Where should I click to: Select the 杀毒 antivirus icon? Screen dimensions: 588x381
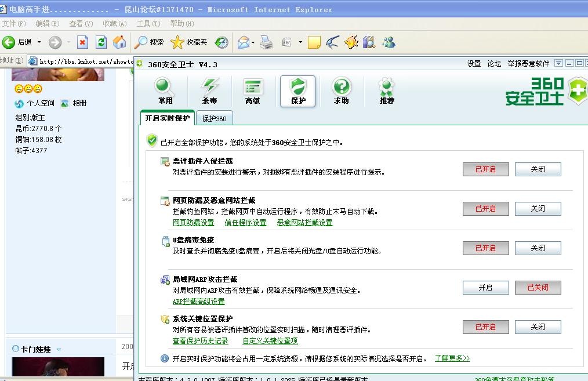coord(209,91)
